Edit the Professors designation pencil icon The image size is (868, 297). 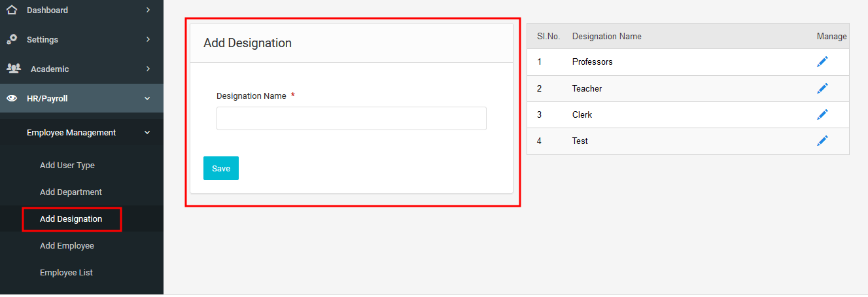coord(822,61)
